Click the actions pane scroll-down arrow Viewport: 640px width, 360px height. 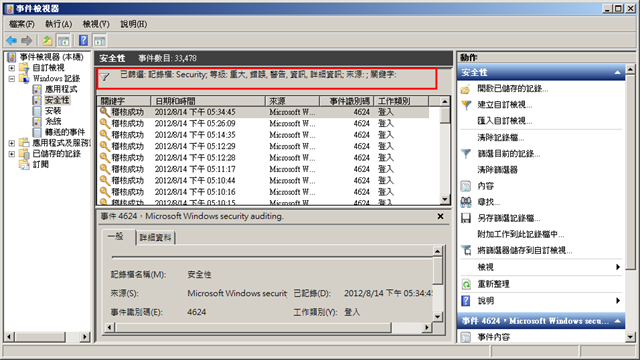630,337
